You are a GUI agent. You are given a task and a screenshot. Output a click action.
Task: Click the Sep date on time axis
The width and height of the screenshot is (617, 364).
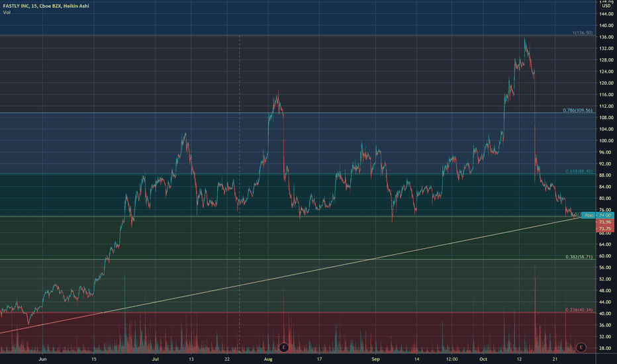point(375,359)
